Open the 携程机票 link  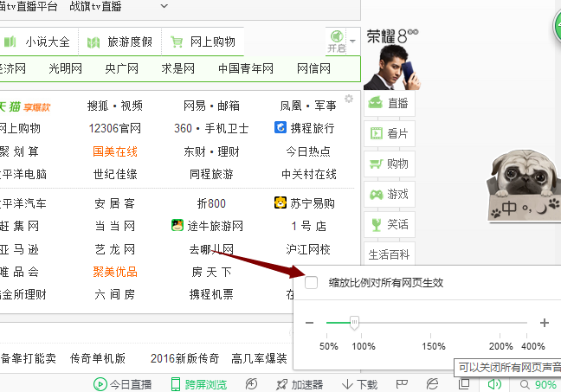tap(211, 294)
